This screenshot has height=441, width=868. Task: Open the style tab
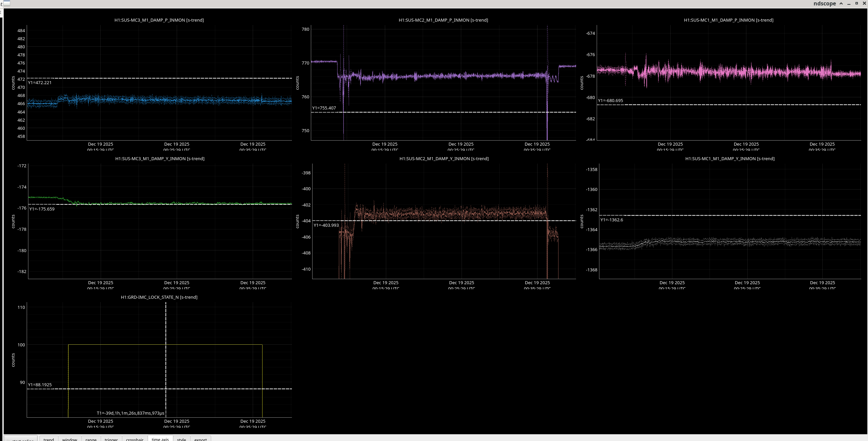181,439
